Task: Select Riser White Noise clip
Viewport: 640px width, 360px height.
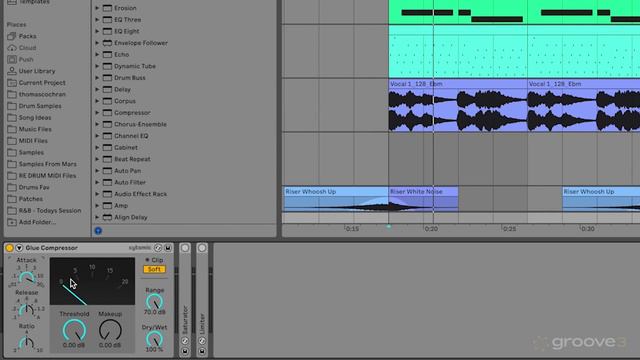Action: (x=423, y=199)
